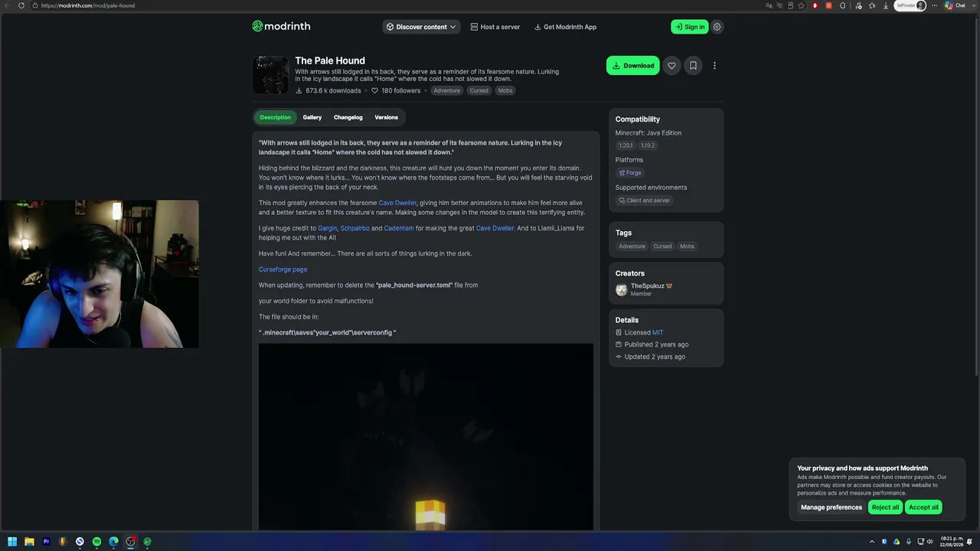Add page to favorites with star icon
Screen dimensions: 980x551
point(802,5)
